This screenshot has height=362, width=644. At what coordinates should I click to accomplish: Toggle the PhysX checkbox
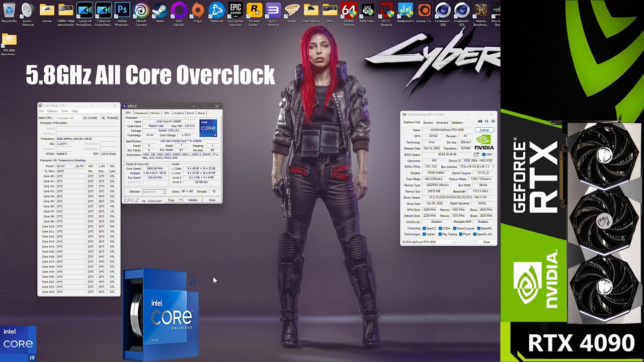click(461, 234)
